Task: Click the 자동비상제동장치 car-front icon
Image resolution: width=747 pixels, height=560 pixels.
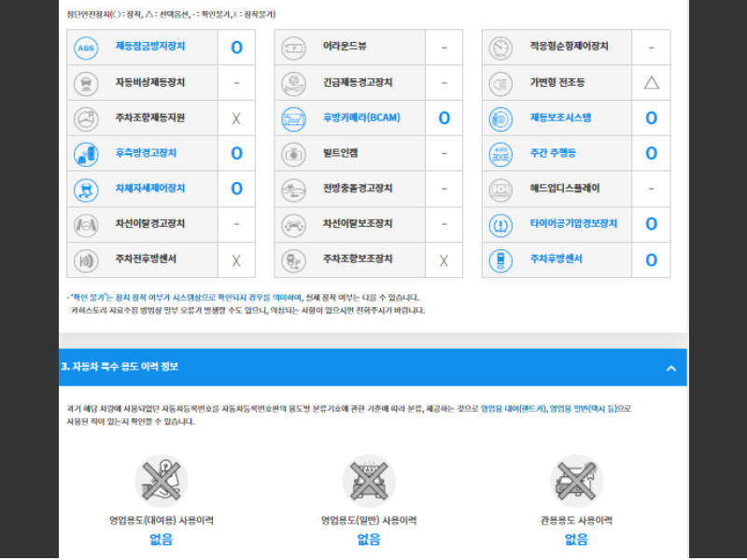Action: coord(86,83)
